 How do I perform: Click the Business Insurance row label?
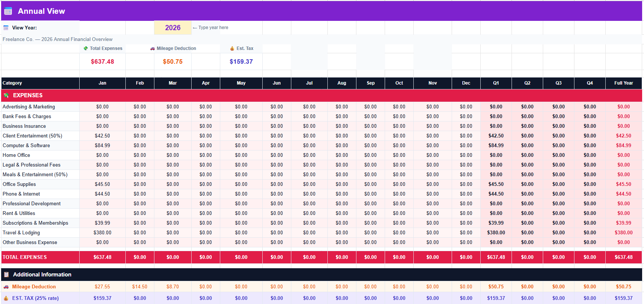[x=24, y=126]
